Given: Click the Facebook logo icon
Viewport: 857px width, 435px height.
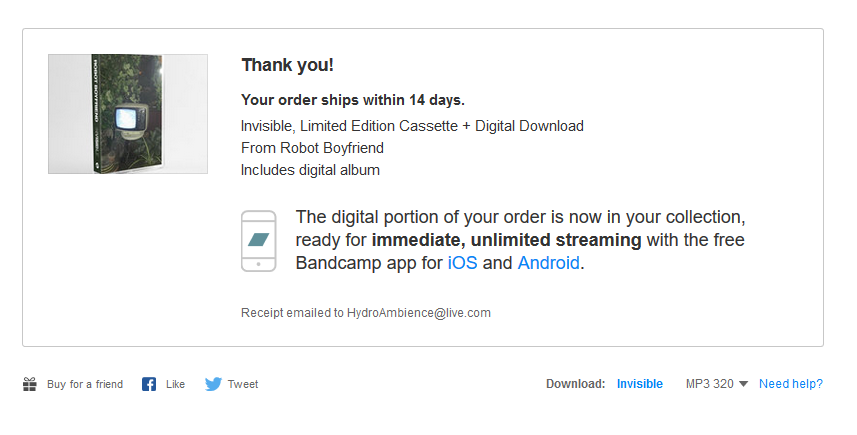Looking at the screenshot, I should (149, 384).
